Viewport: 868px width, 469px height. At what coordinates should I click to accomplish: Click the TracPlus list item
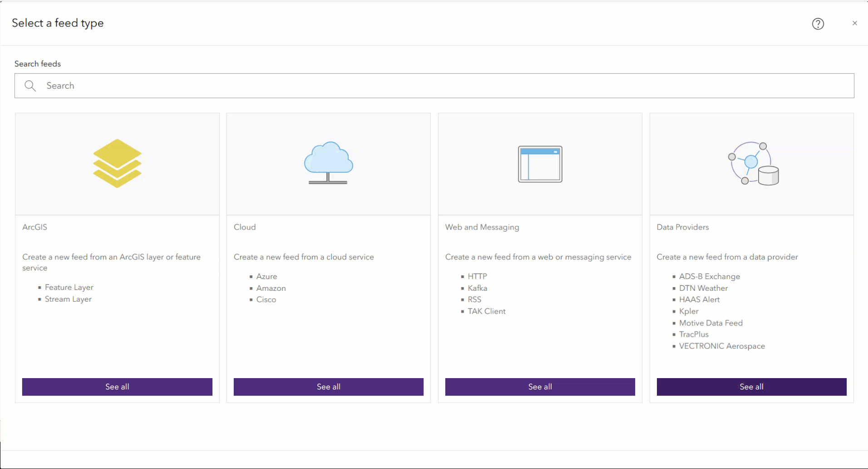pyautogui.click(x=694, y=334)
